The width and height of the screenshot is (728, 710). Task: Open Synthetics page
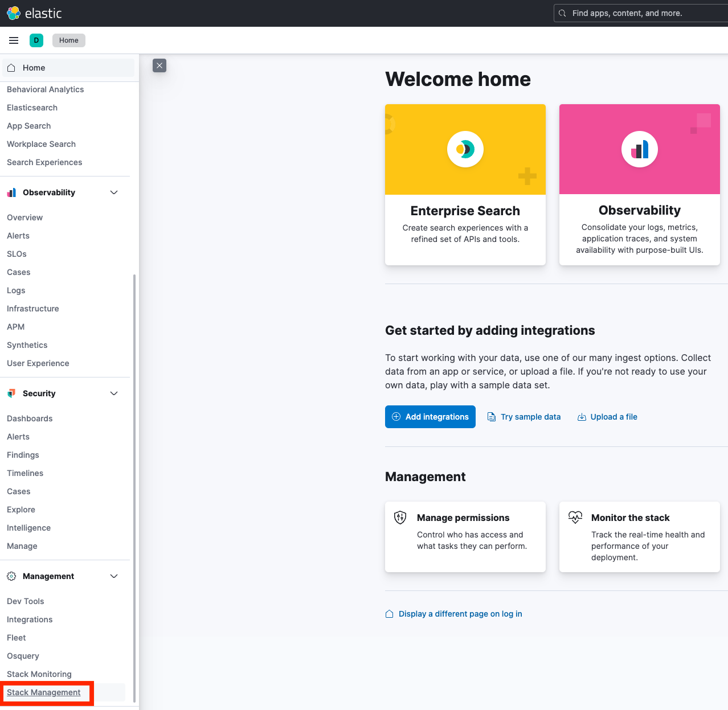point(27,345)
